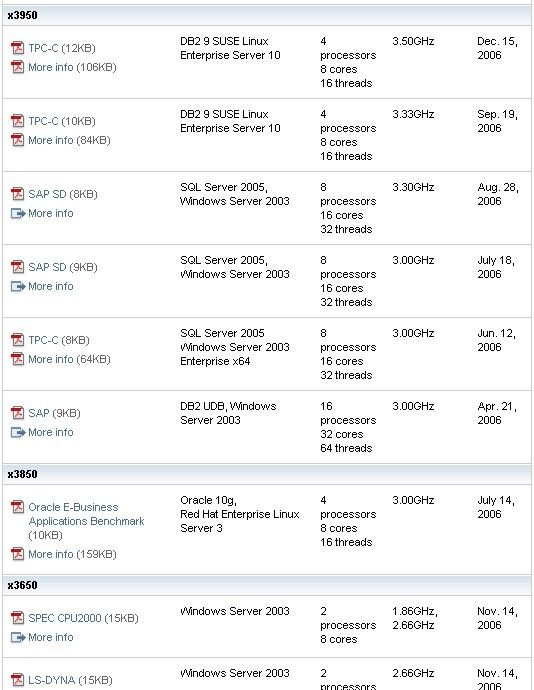Open Oracle E-Business Applications Benchmark link

click(86, 521)
